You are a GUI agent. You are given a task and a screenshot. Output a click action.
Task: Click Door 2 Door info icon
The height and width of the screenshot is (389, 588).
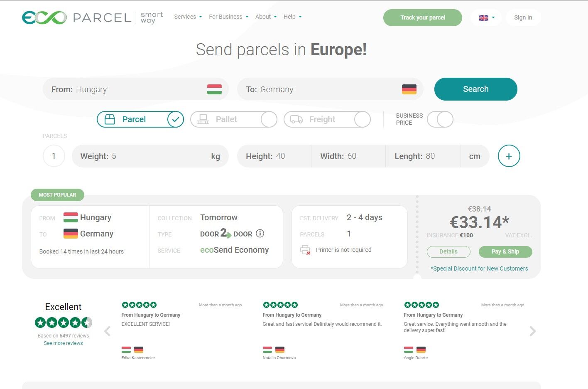point(260,234)
